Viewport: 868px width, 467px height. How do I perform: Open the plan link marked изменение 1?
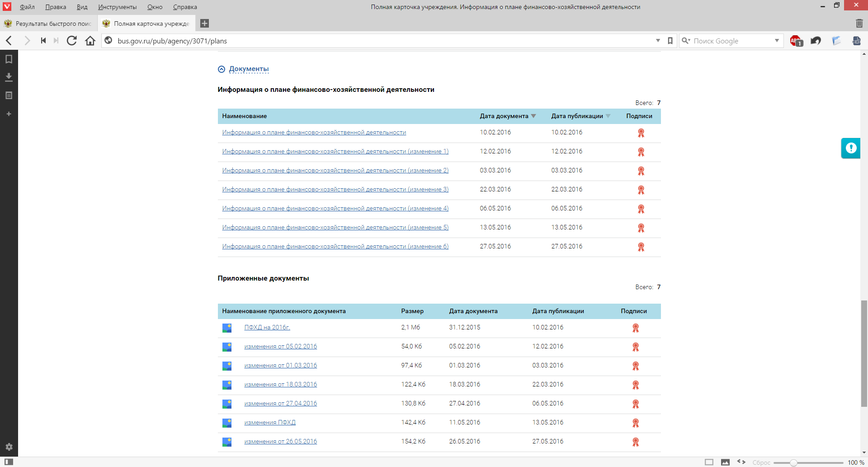coord(335,152)
